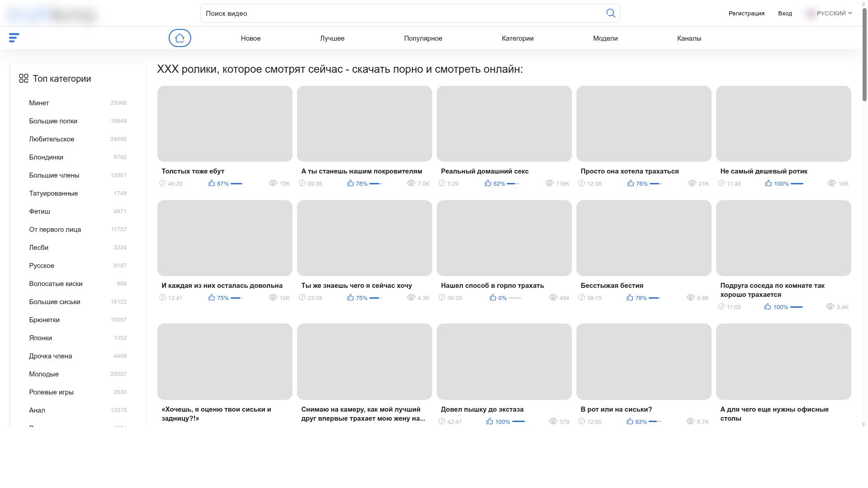Select Русское category in sidebar
Screen dimensions: 868x488
tap(42, 266)
